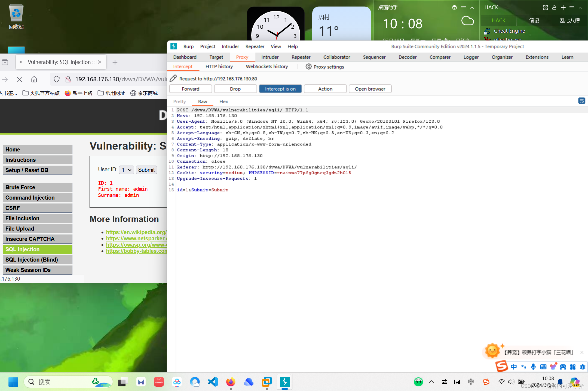Show hidden system tray icons chevron
588x391 pixels.
pos(431,382)
